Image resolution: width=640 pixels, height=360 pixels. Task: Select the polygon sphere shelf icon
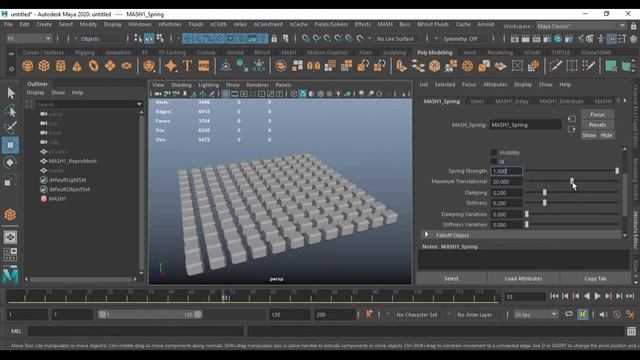[x=27, y=66]
